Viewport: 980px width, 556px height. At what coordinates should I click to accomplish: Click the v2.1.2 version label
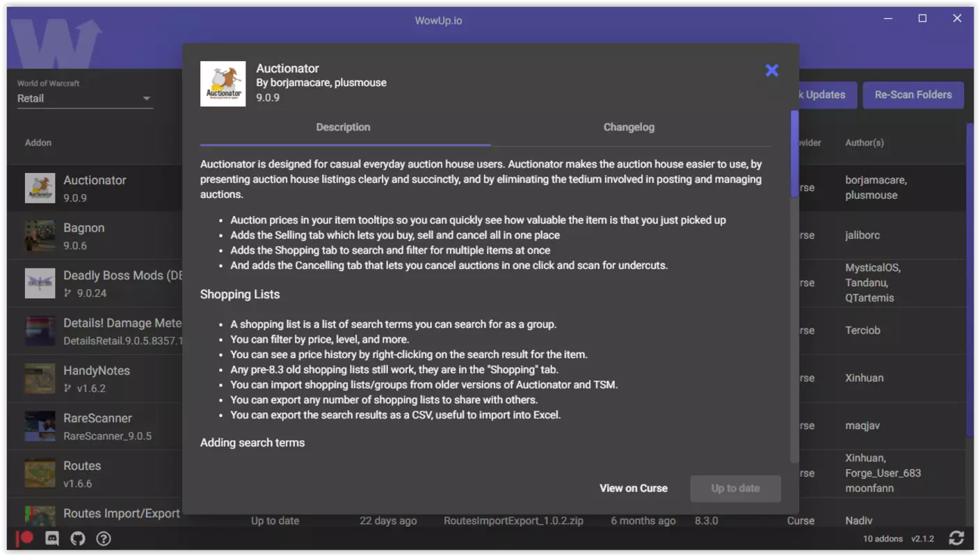(x=922, y=539)
